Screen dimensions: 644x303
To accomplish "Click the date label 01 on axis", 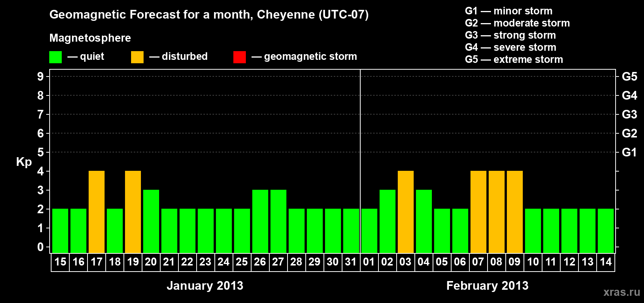I will [369, 262].
